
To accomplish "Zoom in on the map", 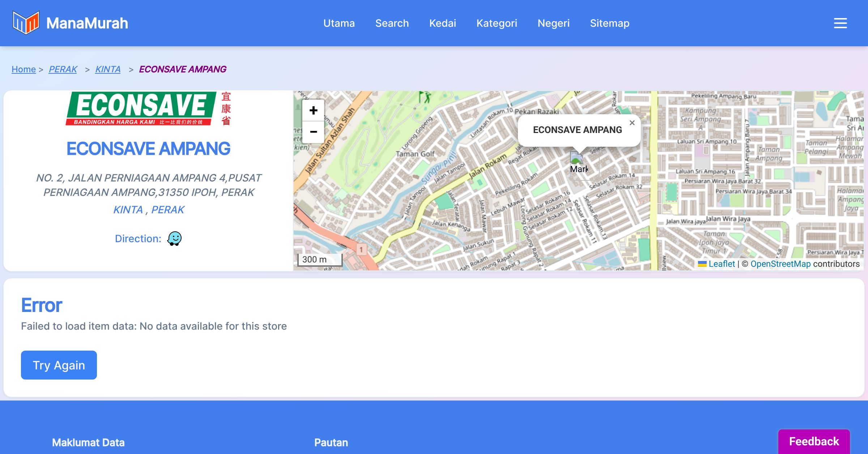I will tap(313, 110).
